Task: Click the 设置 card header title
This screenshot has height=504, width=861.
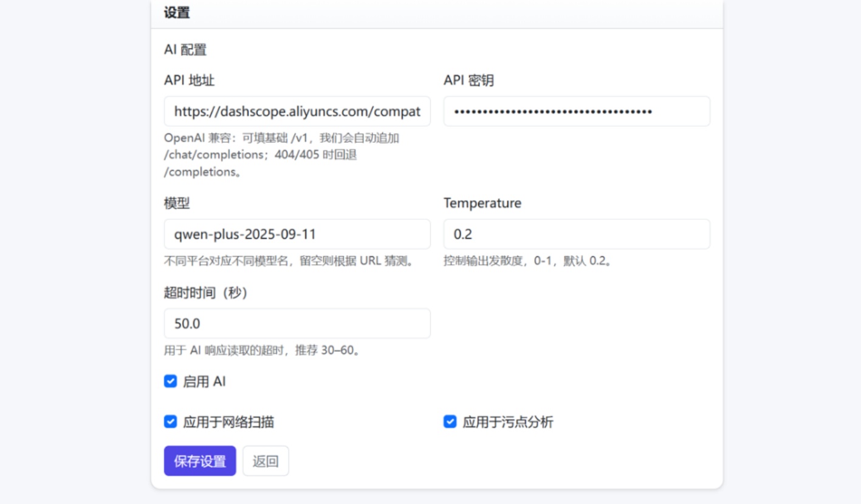Action: tap(177, 13)
